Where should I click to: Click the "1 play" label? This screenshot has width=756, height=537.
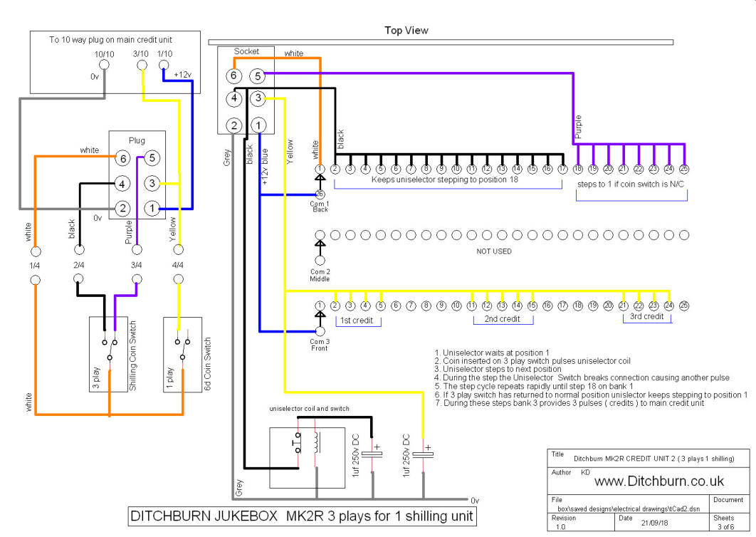click(x=169, y=377)
